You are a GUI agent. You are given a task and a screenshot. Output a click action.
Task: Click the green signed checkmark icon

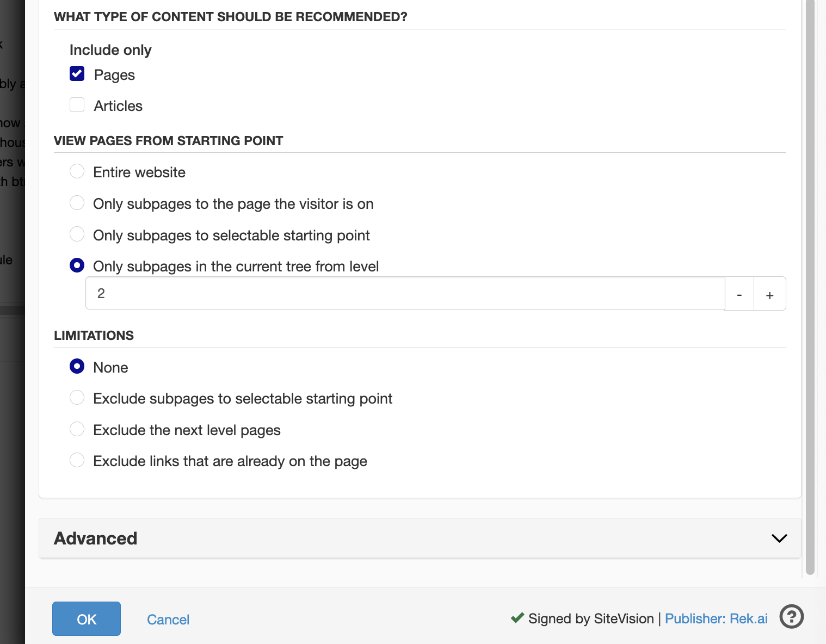(x=517, y=618)
